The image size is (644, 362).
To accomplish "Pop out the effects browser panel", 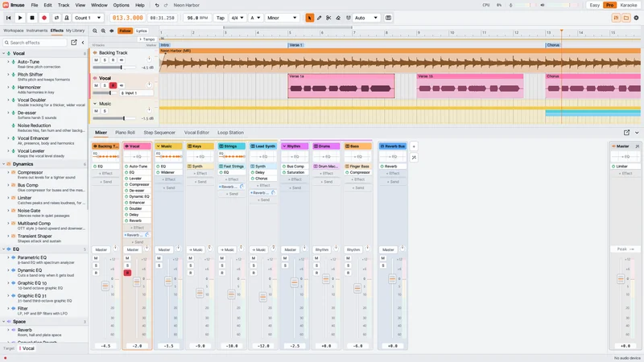I will coord(74,43).
